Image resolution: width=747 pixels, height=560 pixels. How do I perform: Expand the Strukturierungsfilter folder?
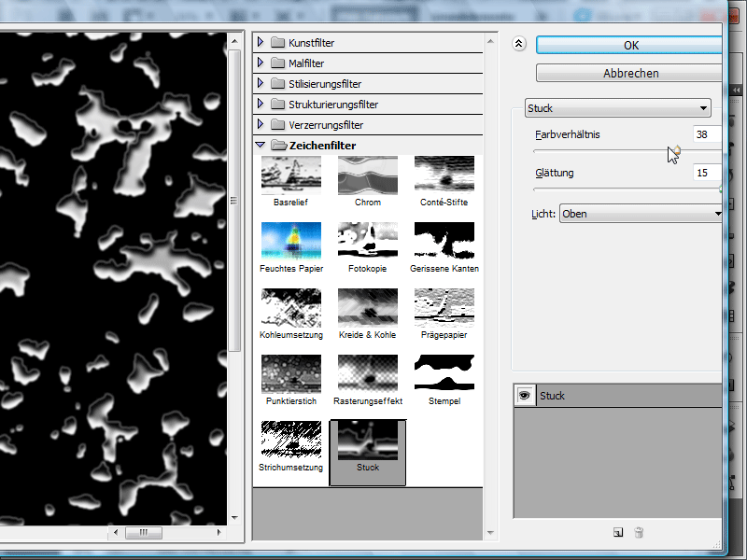point(261,104)
